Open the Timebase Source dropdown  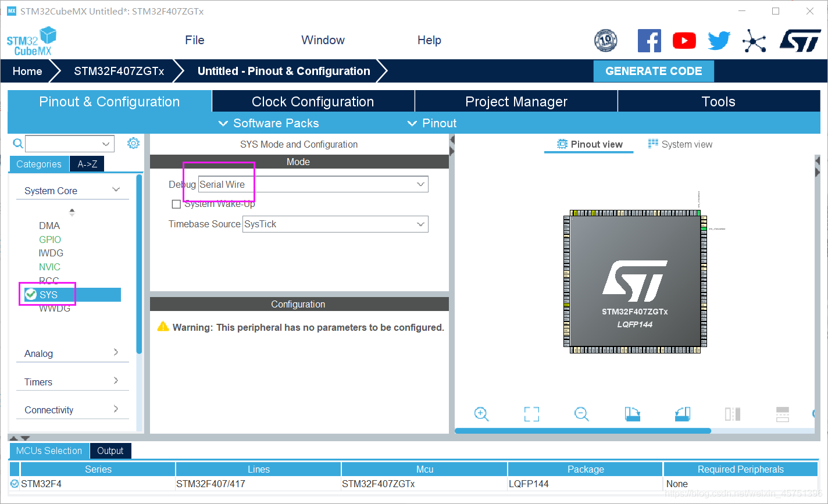tap(336, 224)
